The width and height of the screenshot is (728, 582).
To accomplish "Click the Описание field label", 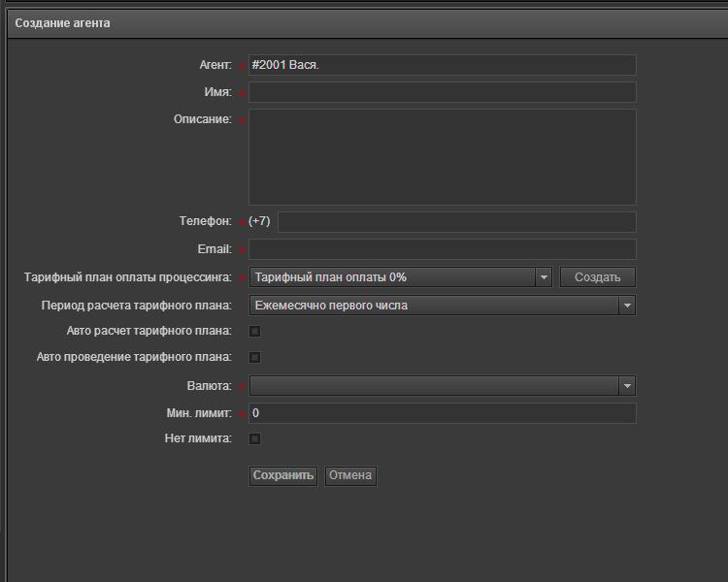I will [x=203, y=119].
